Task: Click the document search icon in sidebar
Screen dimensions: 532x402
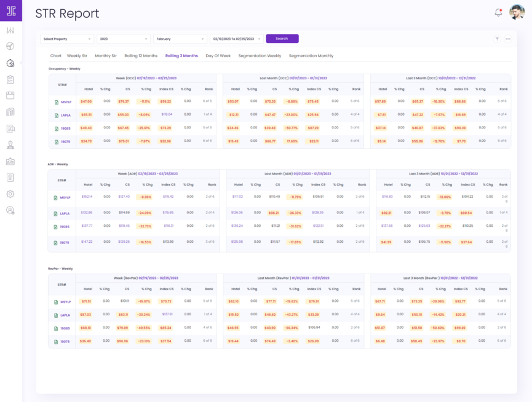Action: click(10, 129)
